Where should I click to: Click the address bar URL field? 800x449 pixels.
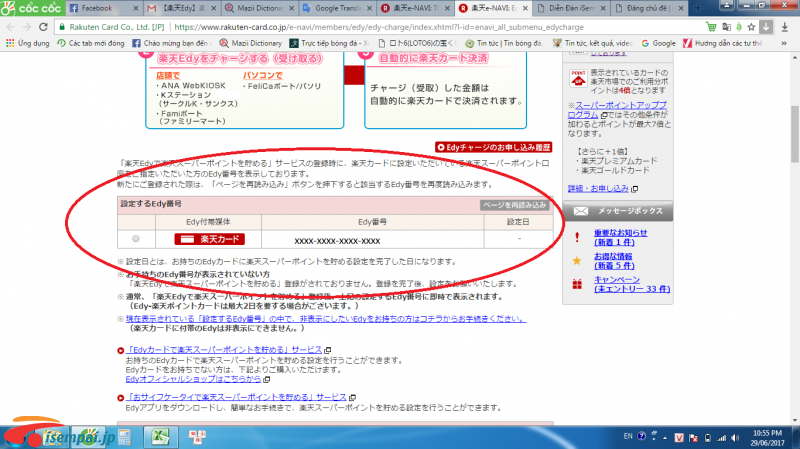[378, 27]
